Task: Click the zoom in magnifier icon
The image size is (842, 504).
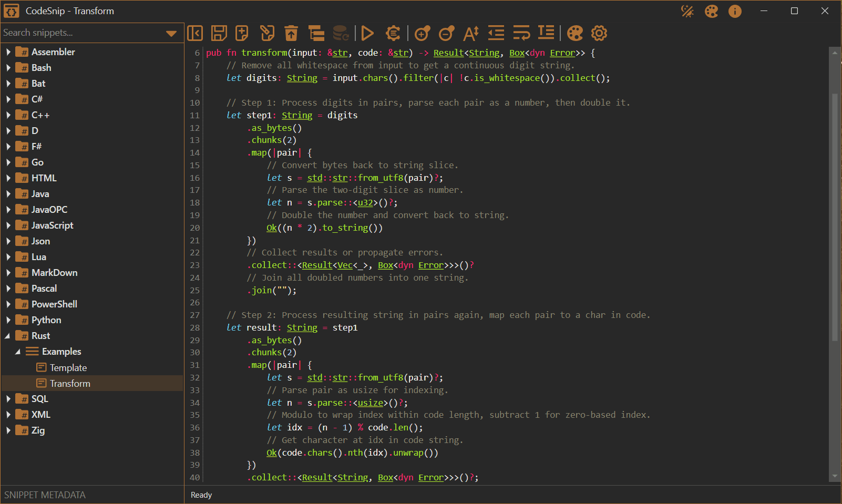Action: pos(422,33)
